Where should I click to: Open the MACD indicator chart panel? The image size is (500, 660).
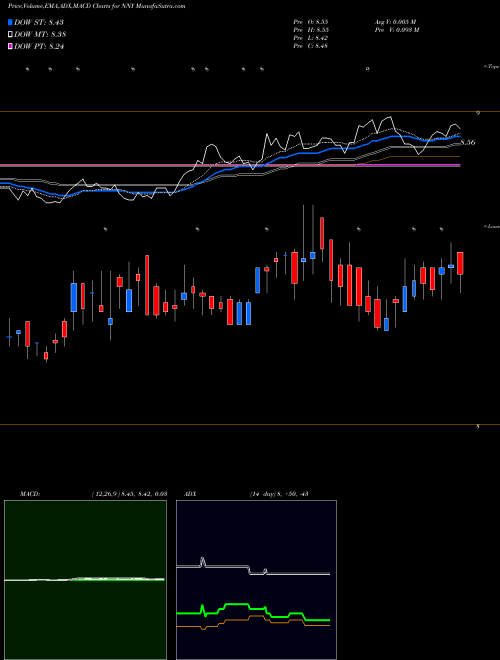coord(85,580)
